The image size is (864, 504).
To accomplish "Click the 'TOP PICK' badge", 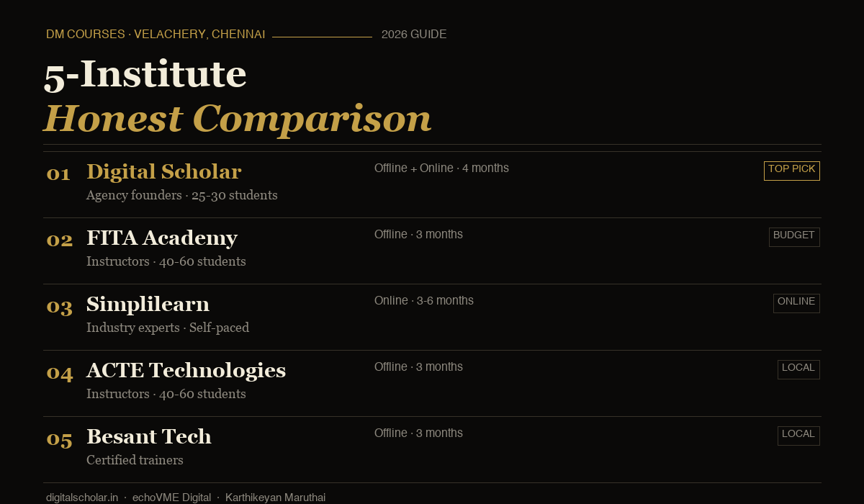I will pos(792,171).
